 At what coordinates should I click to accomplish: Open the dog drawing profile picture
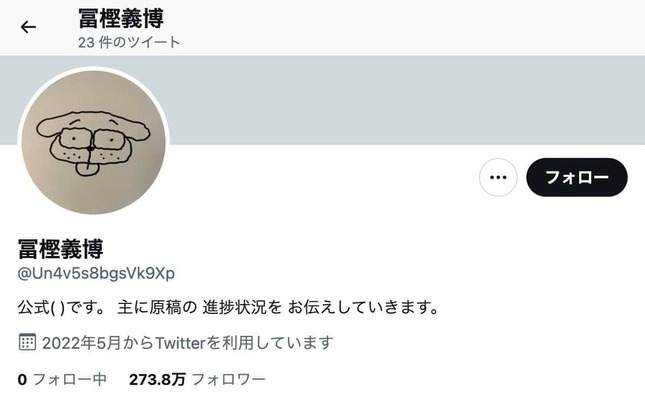[93, 142]
